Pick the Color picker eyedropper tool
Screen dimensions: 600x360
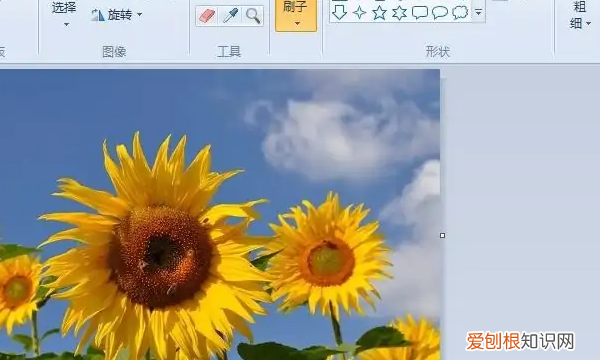[x=230, y=16]
